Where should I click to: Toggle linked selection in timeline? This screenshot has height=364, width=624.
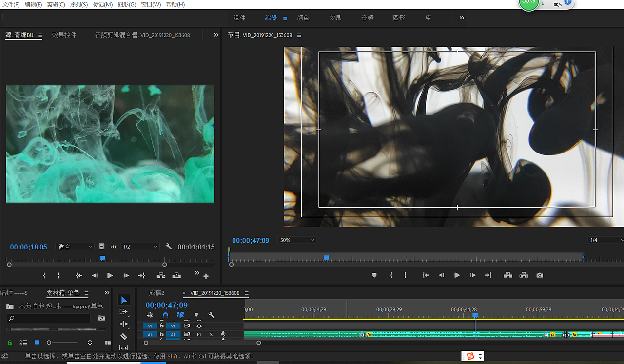(x=180, y=315)
